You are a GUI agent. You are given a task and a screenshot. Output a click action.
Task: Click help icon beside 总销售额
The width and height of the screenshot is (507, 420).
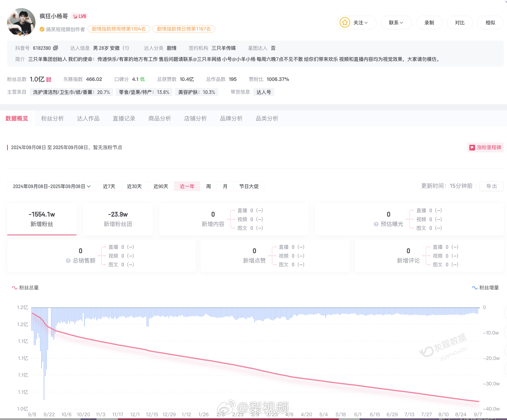click(x=68, y=261)
